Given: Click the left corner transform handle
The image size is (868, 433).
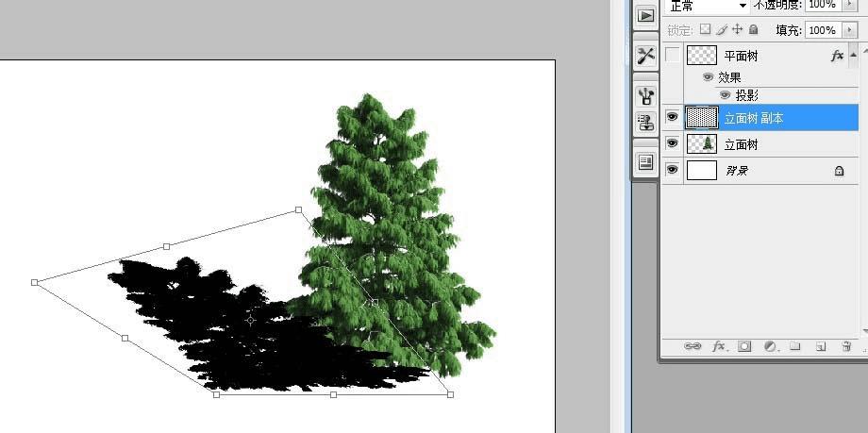Looking at the screenshot, I should (34, 282).
